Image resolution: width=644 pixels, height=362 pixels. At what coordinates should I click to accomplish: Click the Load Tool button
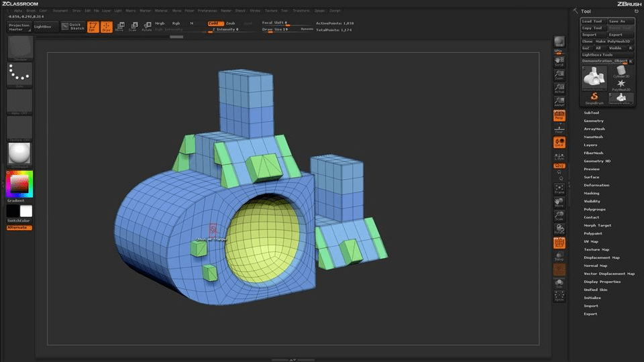592,21
